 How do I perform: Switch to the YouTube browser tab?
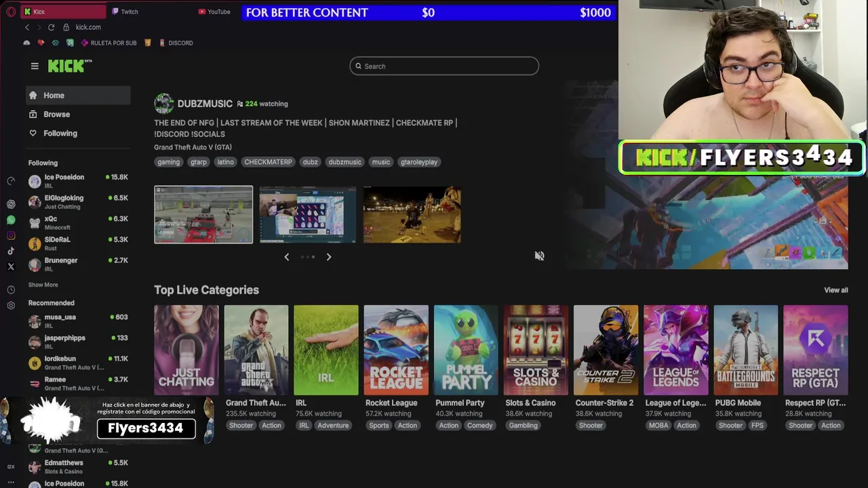pyautogui.click(x=214, y=12)
